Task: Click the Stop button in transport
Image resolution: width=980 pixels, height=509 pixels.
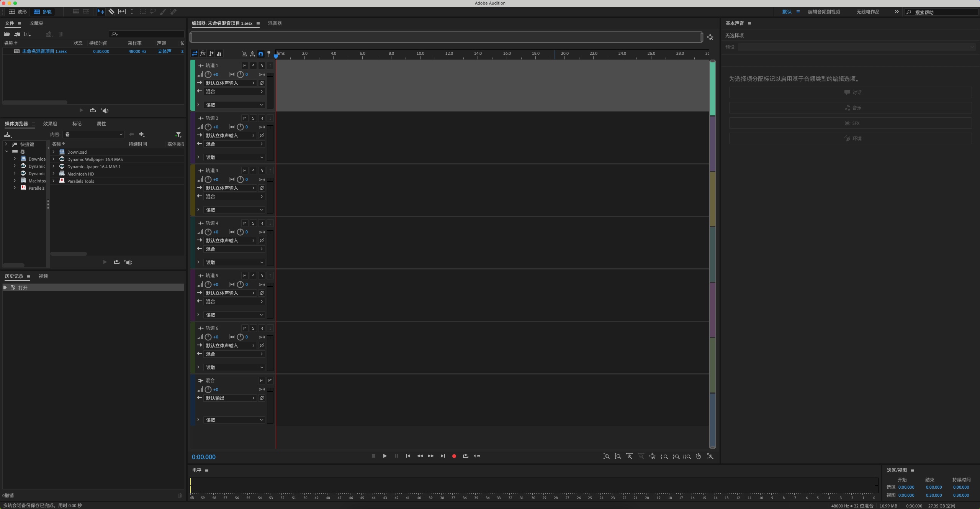Action: tap(373, 456)
